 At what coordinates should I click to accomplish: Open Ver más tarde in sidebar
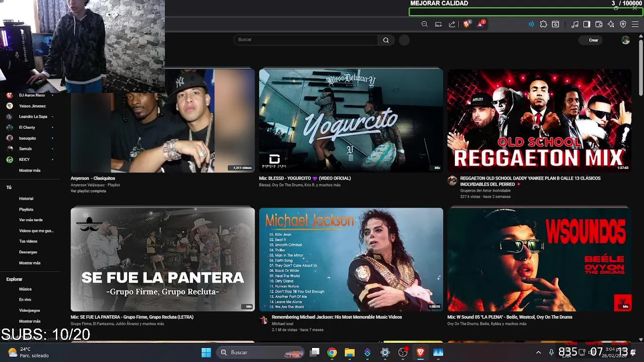click(30, 220)
